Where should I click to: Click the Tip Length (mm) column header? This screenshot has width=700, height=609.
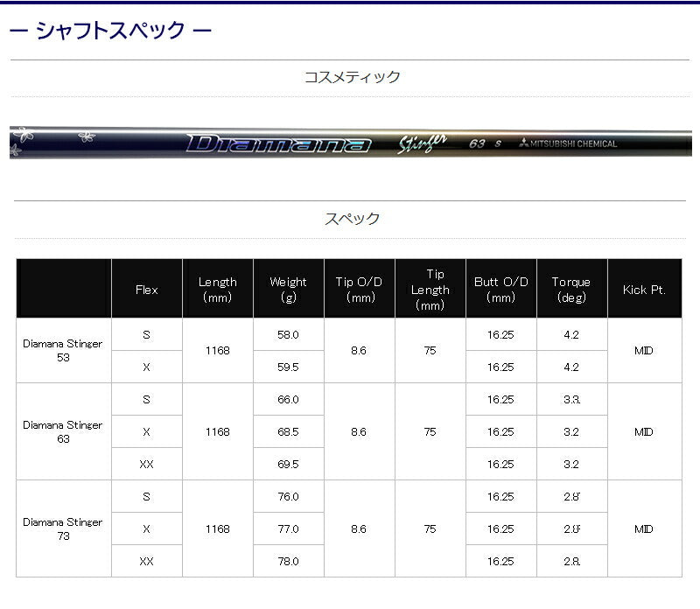[x=430, y=289]
